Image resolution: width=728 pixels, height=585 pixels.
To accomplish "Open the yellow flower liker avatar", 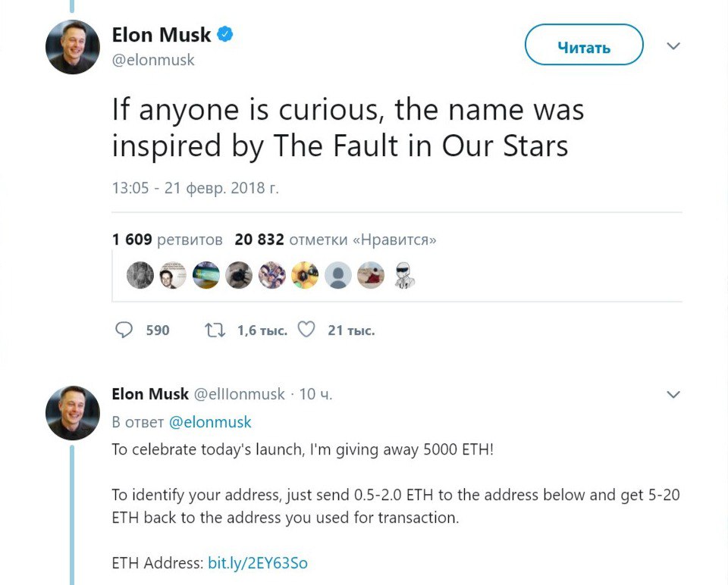I will [305, 276].
